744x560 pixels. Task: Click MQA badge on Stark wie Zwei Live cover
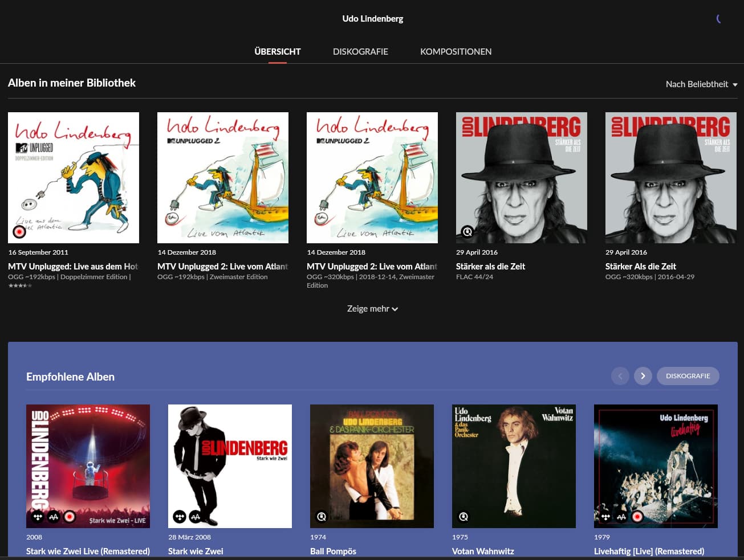coord(54,517)
